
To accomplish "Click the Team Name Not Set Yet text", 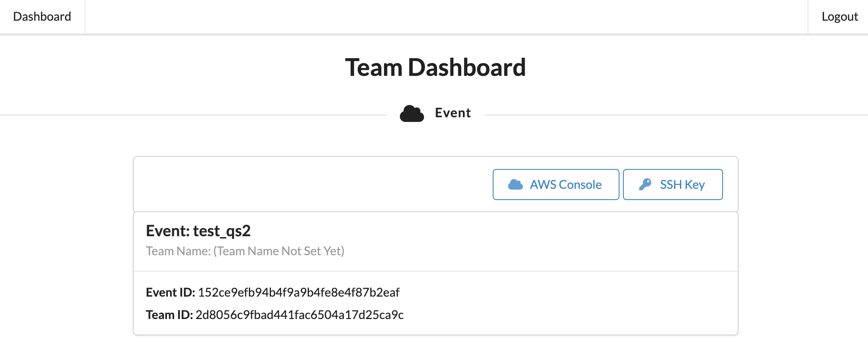I will (x=279, y=251).
